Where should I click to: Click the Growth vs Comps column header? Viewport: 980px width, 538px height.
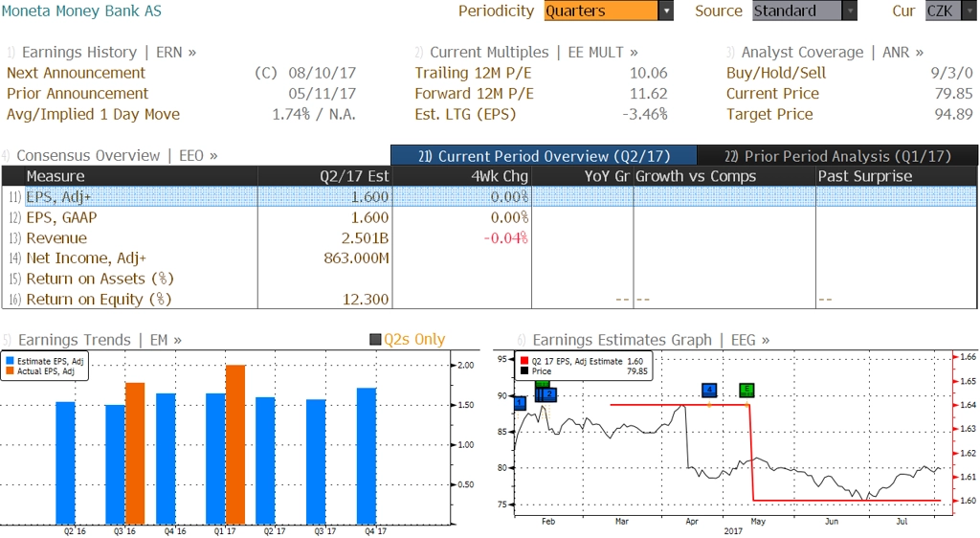724,176
